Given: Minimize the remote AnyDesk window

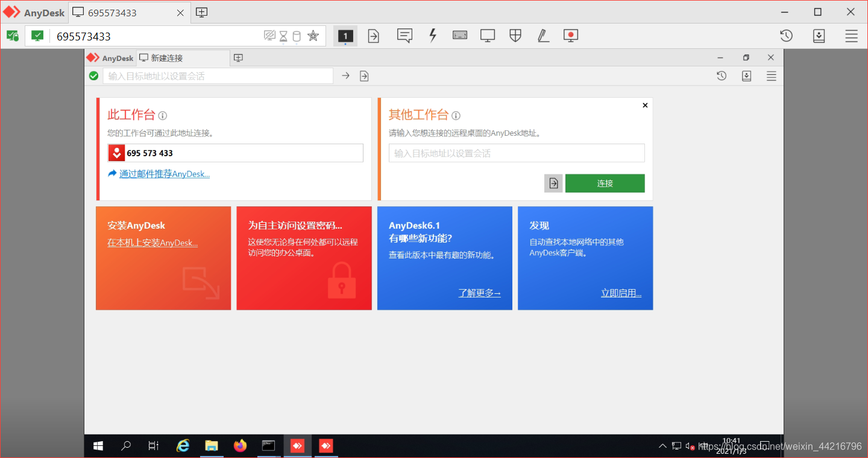Looking at the screenshot, I should point(720,58).
